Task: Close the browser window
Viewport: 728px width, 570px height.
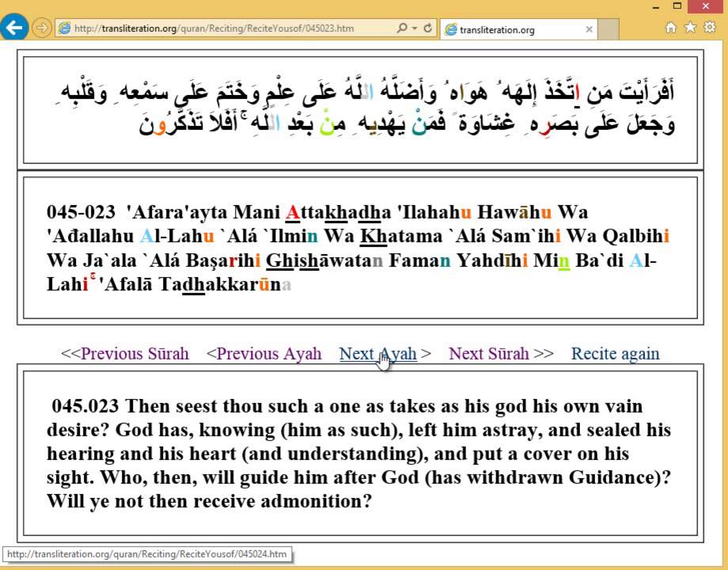Action: click(x=706, y=6)
